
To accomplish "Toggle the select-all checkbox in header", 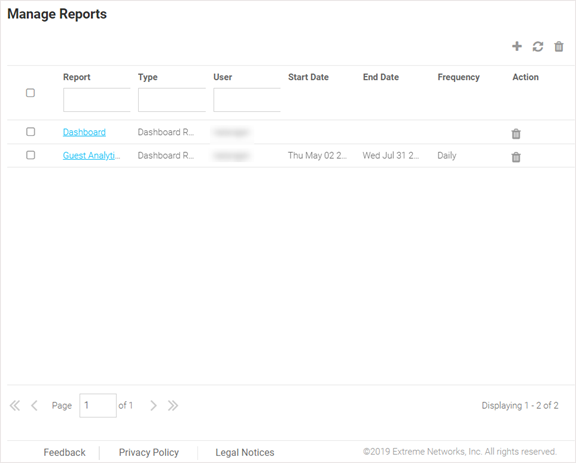I will point(30,93).
